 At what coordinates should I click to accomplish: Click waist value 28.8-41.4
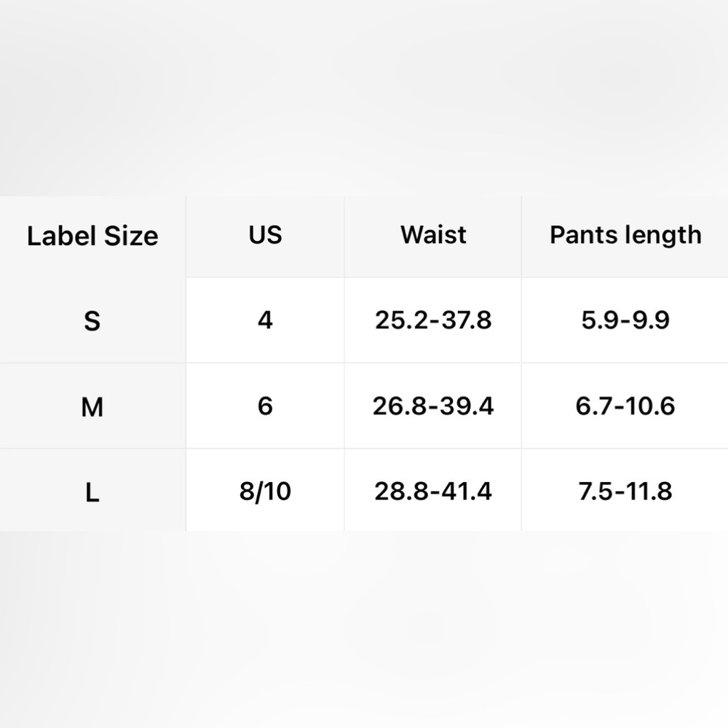pyautogui.click(x=433, y=491)
